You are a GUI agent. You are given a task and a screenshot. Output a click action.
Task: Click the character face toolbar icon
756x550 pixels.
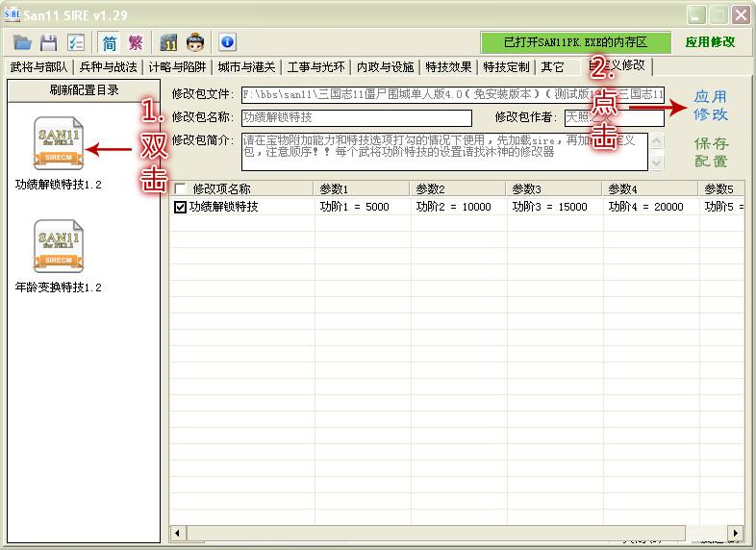[195, 42]
